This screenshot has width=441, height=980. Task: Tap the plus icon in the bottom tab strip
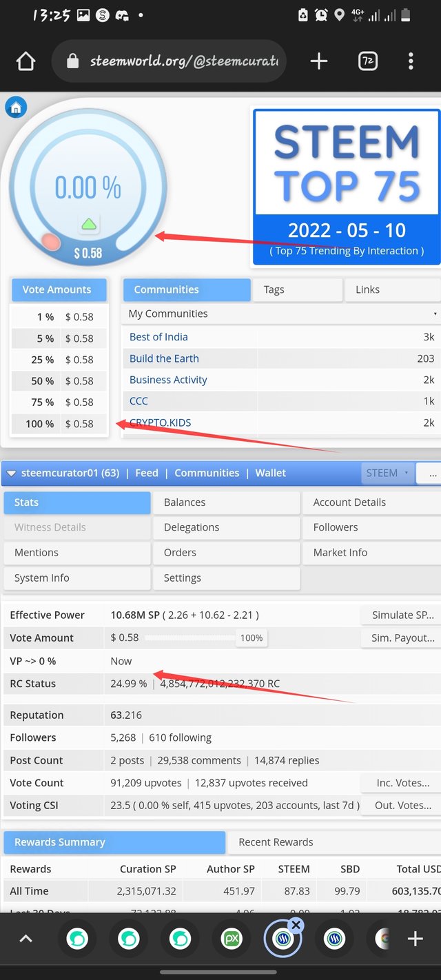pos(415,939)
